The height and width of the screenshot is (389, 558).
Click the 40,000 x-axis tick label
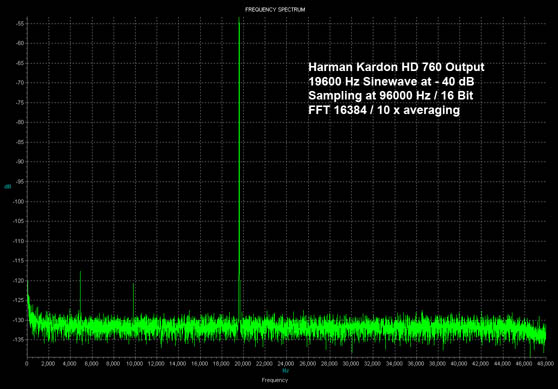point(459,364)
